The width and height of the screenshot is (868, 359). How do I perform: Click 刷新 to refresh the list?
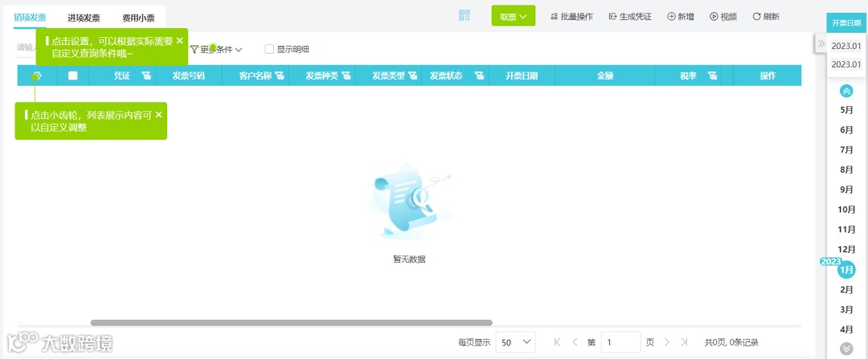[x=766, y=17]
